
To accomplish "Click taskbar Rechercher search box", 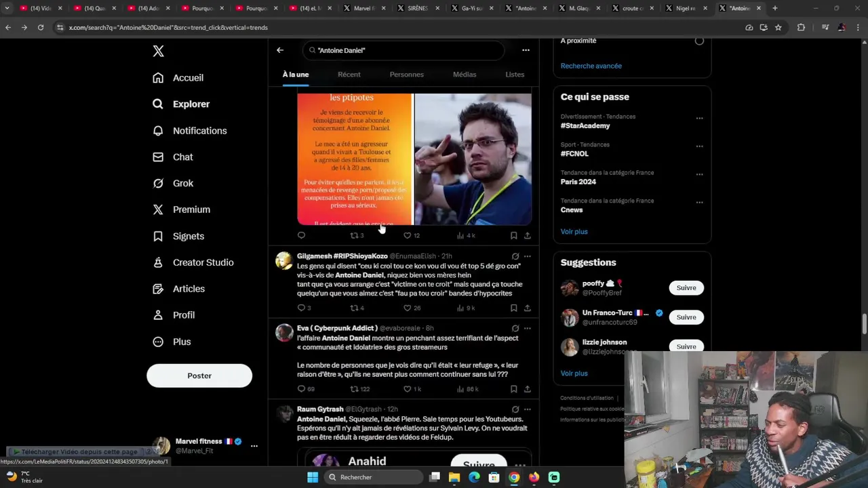I will click(x=372, y=477).
